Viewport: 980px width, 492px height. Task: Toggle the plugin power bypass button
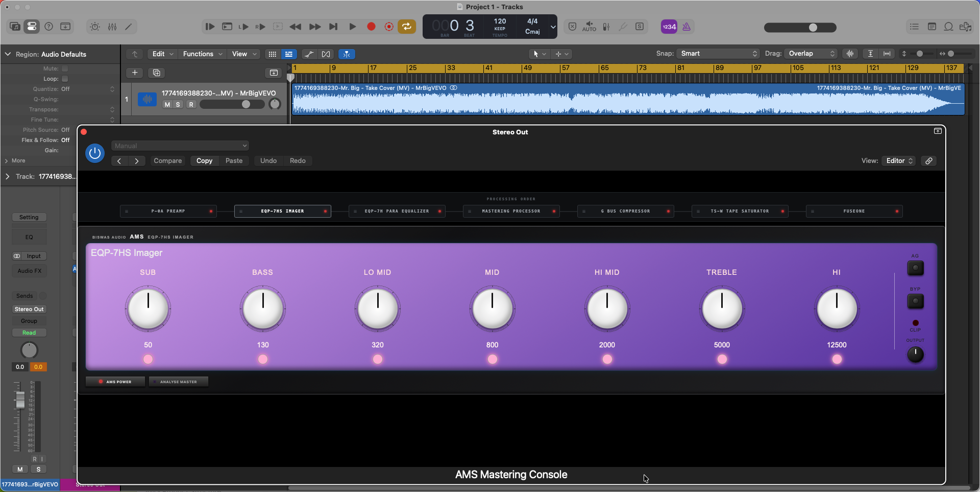click(95, 153)
